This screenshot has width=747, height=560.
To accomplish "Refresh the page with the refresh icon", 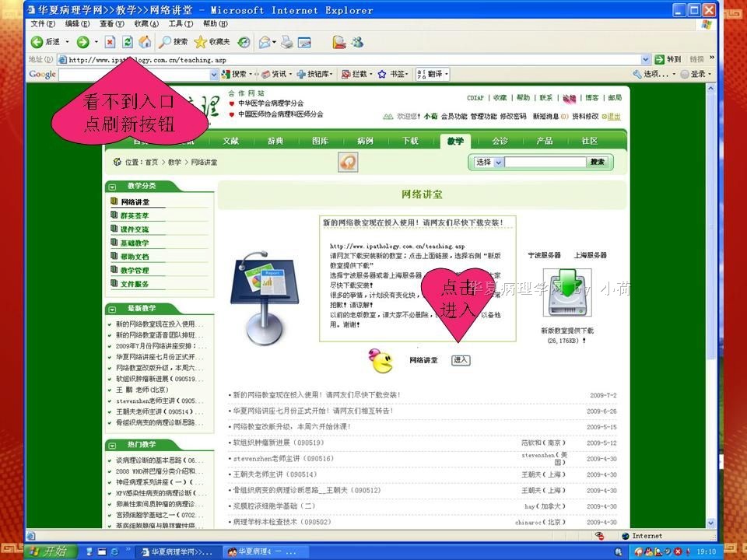I will click(127, 42).
